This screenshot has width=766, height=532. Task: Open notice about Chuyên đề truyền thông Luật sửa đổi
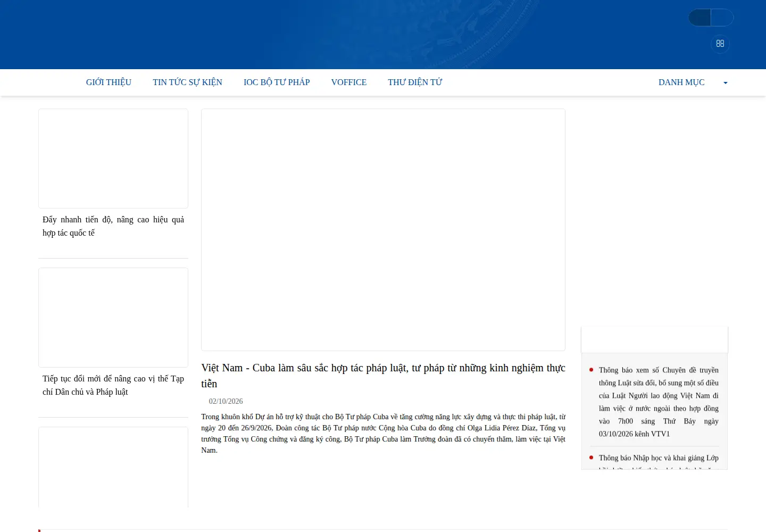coord(659,402)
